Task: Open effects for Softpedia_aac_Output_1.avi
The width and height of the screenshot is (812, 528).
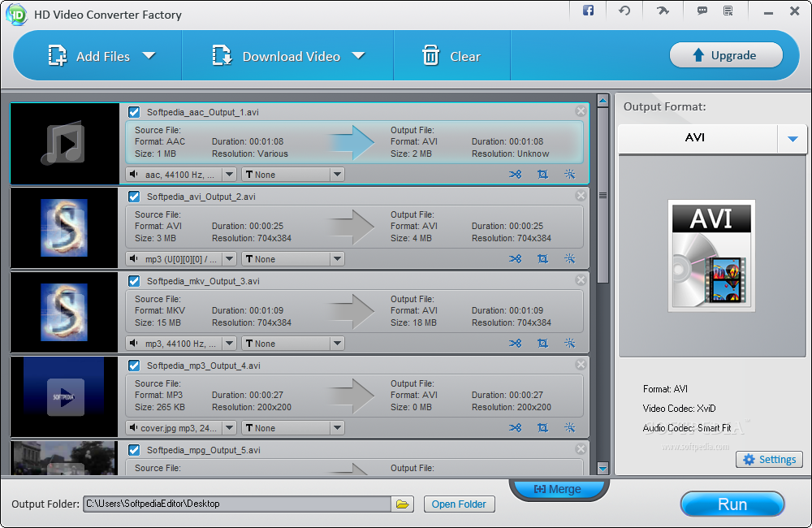Action: coord(570,174)
